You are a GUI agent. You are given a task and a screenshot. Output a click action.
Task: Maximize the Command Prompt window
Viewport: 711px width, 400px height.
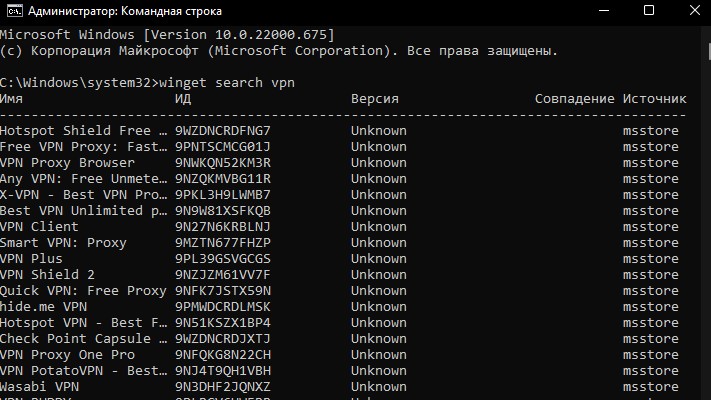coord(649,10)
